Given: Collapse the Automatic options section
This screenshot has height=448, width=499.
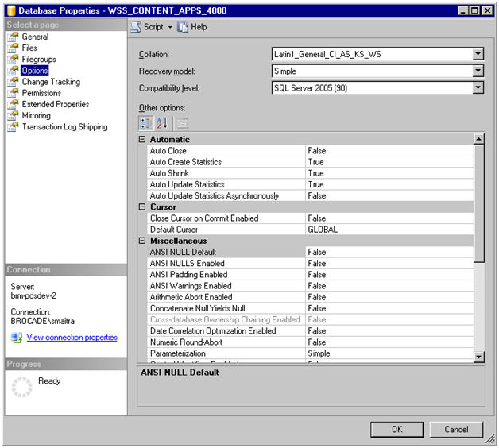Looking at the screenshot, I should tap(143, 140).
